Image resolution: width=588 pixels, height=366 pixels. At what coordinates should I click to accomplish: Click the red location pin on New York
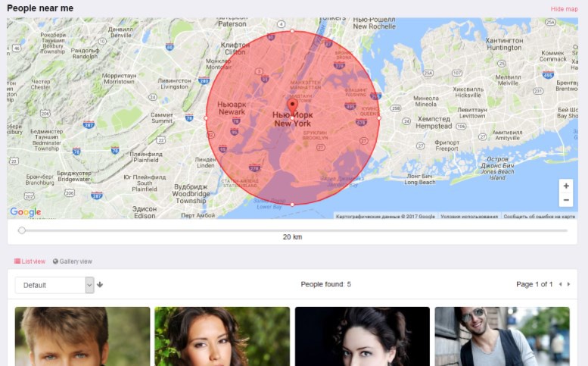[x=293, y=106]
